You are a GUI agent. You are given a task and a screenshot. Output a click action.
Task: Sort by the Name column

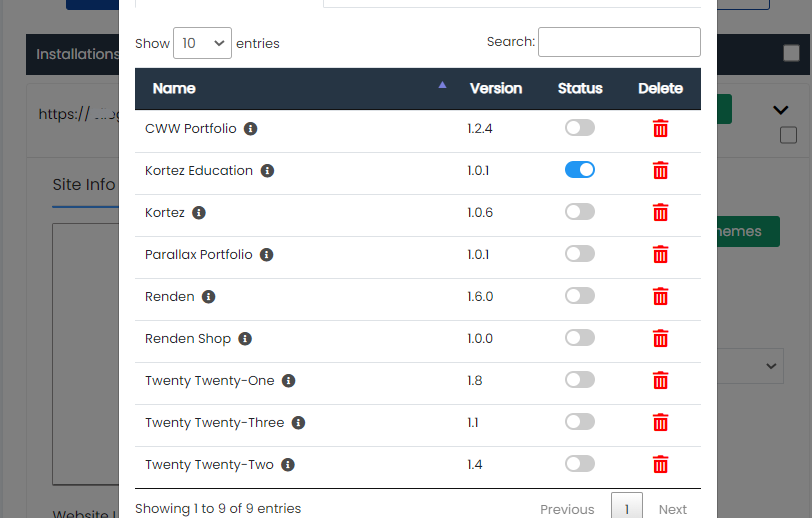tap(297, 89)
